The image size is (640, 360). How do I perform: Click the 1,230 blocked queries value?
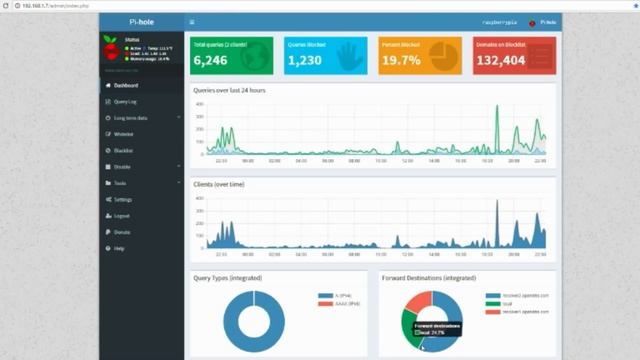click(304, 60)
